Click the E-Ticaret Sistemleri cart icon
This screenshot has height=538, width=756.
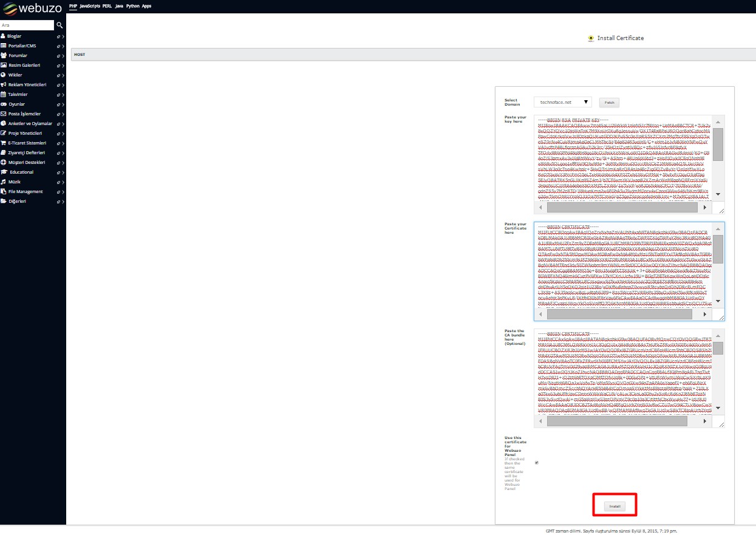coord(3,143)
